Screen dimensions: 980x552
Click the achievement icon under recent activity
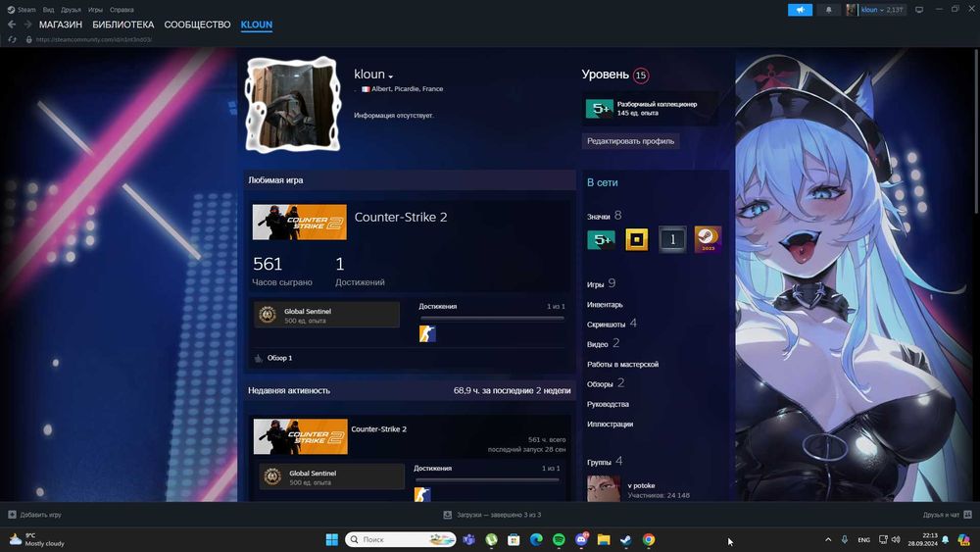(x=422, y=494)
